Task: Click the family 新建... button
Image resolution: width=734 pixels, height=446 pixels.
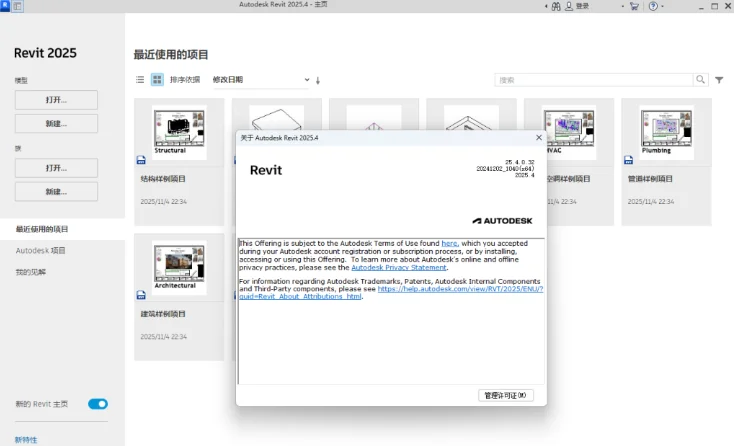Action: pos(56,191)
